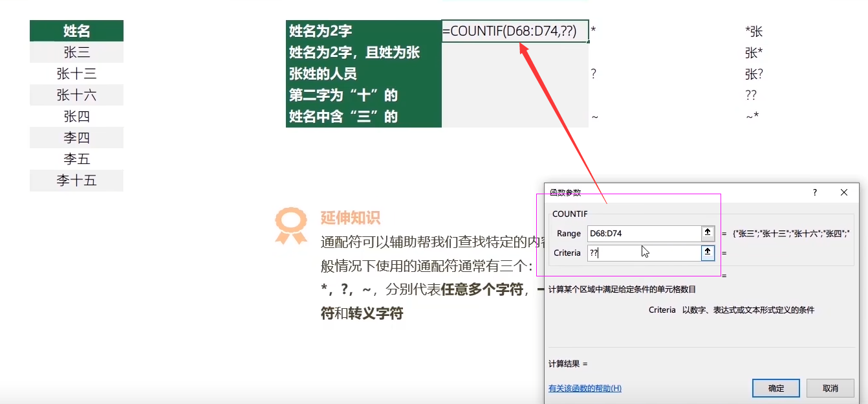Select the 张四 cell

click(x=76, y=117)
